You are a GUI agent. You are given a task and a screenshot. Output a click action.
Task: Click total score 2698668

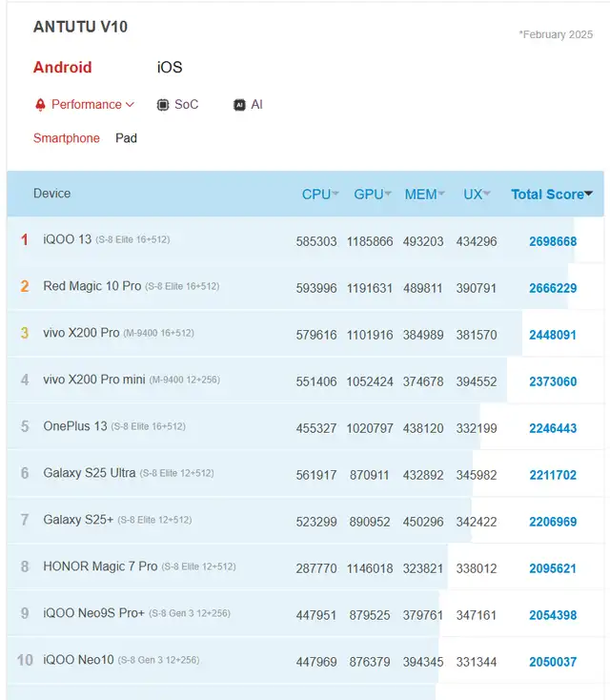pos(553,241)
